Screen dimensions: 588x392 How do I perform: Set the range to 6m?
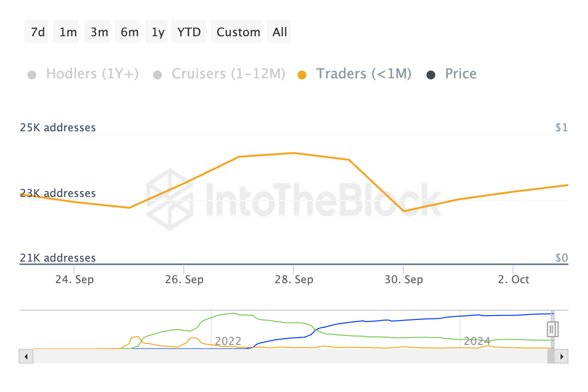pyautogui.click(x=129, y=32)
